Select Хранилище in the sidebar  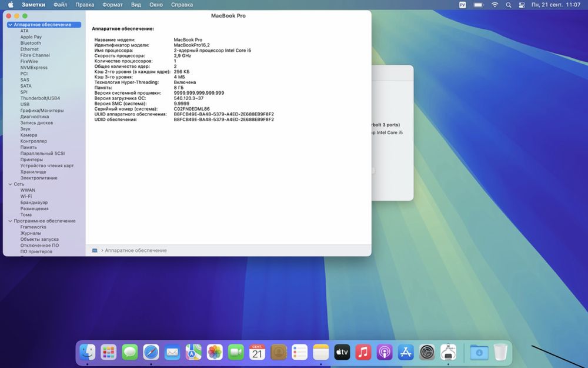(34, 172)
